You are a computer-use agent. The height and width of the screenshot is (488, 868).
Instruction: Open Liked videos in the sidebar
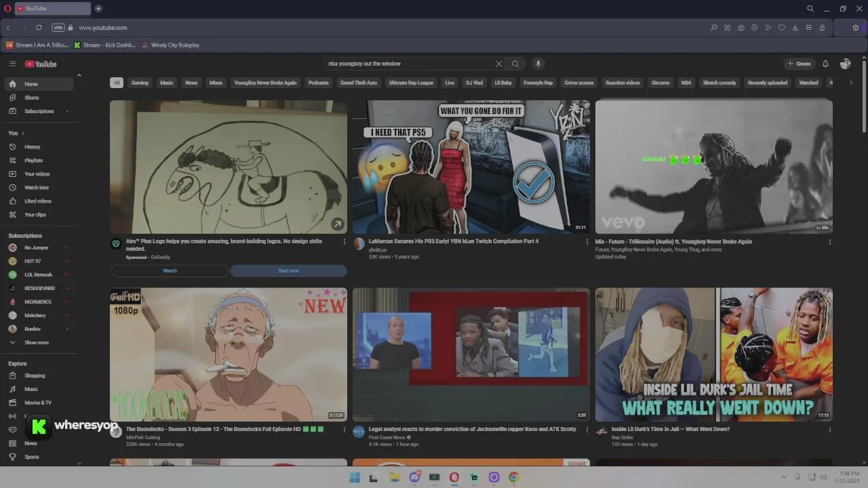click(40, 201)
